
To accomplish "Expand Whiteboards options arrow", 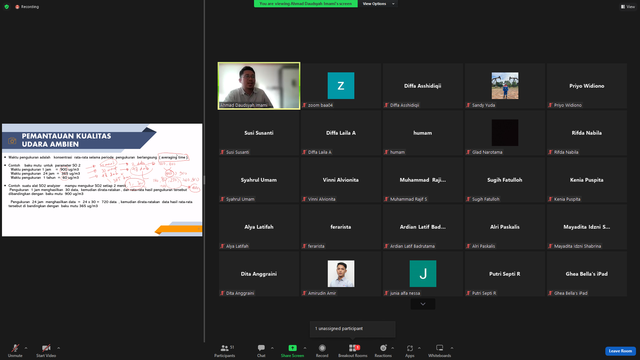I will click(452, 348).
